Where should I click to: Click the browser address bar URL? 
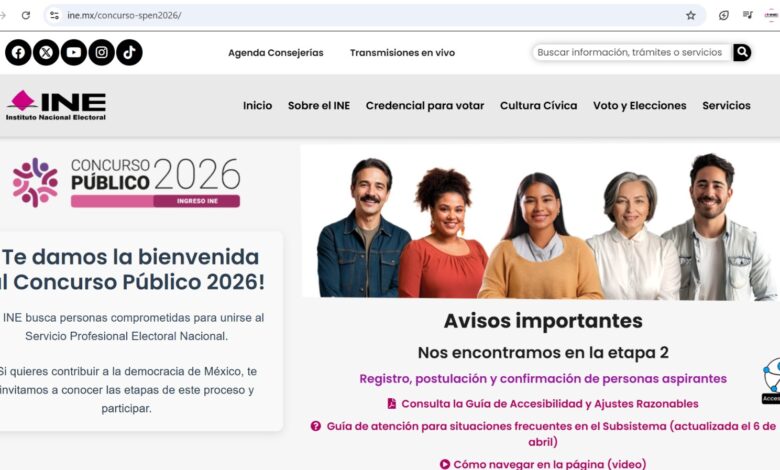click(124, 15)
